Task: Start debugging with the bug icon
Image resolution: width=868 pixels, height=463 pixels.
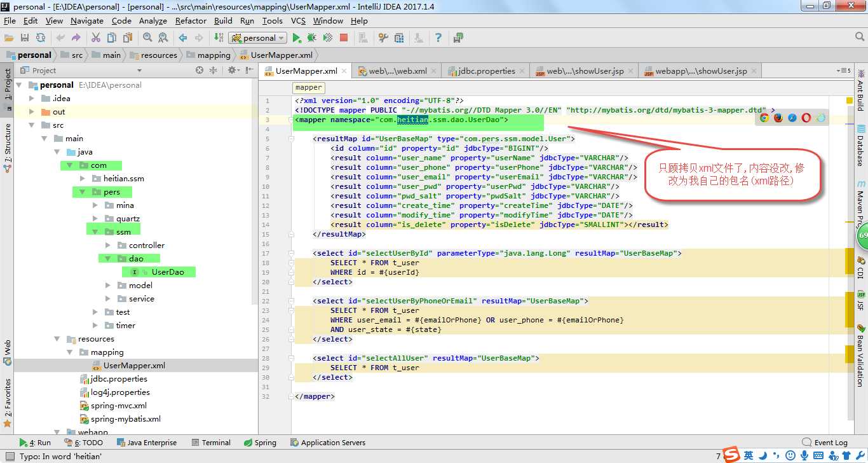Action: [x=312, y=38]
